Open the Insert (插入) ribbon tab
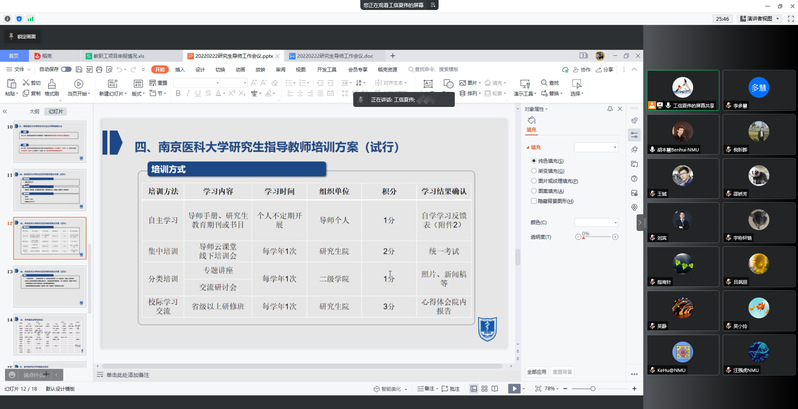 [180, 70]
